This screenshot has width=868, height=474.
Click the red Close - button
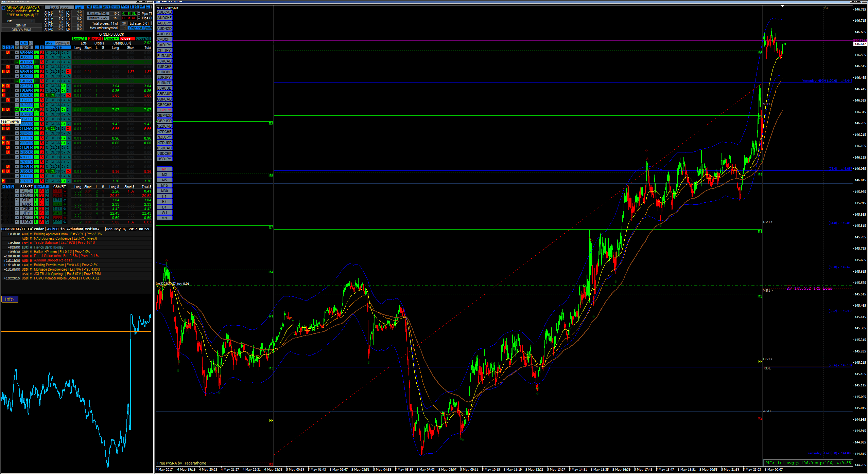pyautogui.click(x=127, y=38)
